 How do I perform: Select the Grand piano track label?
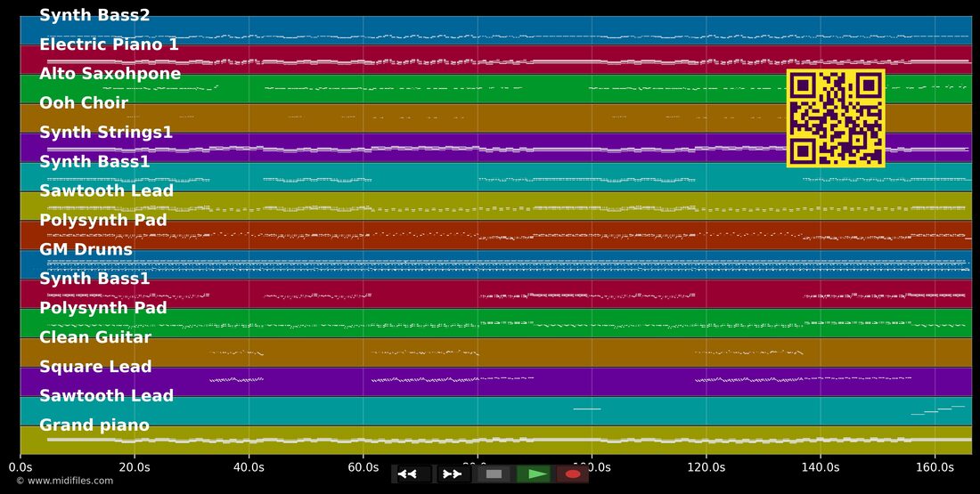pos(94,425)
